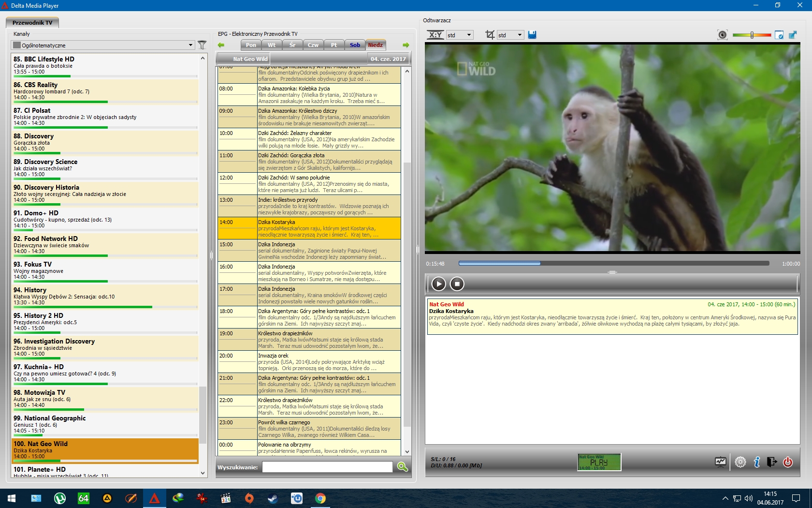This screenshot has height=508, width=812.
Task: Click the Stop button in player controls
Action: [x=457, y=284]
